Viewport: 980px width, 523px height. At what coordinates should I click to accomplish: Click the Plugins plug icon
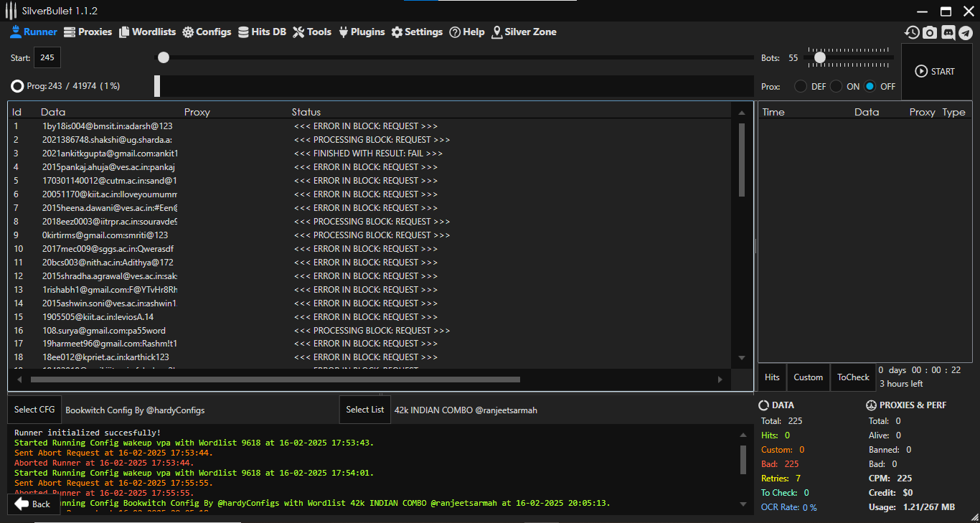pyautogui.click(x=343, y=32)
